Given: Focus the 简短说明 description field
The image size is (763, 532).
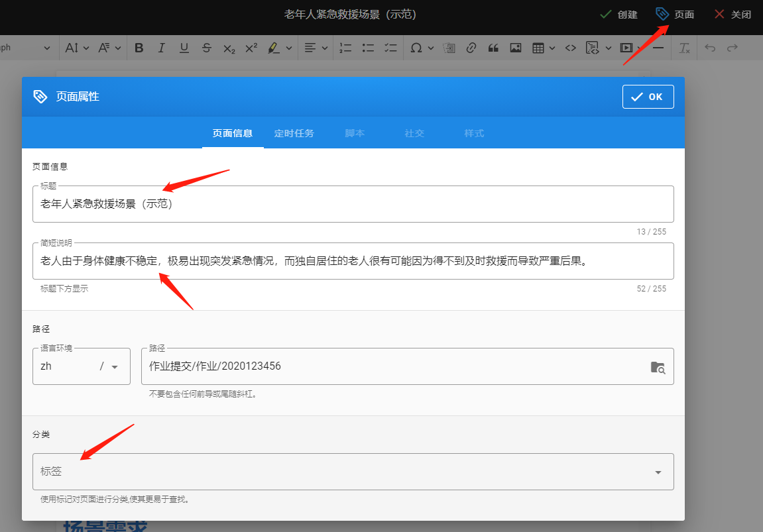Looking at the screenshot, I should point(353,261).
